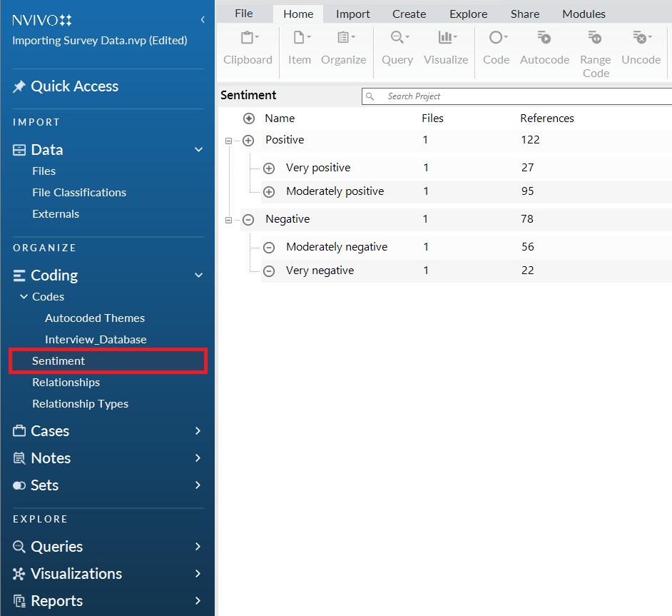Open Relationship Types in sidebar

(80, 404)
